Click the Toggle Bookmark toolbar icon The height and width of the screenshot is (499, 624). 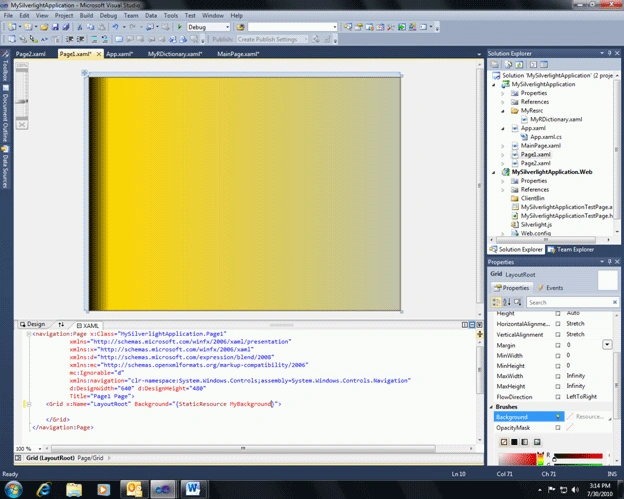click(x=119, y=39)
